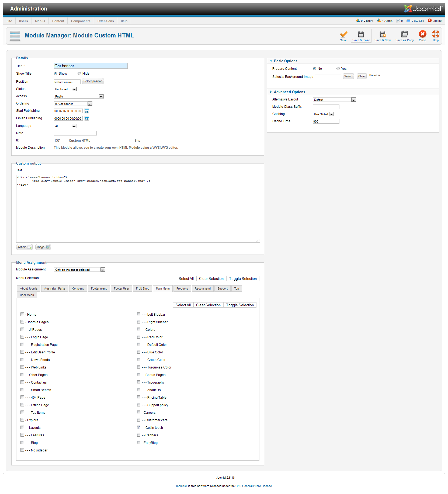Image resolution: width=448 pixels, height=494 pixels.
Task: Check the Pricing Table checkbox
Action: pyautogui.click(x=139, y=397)
